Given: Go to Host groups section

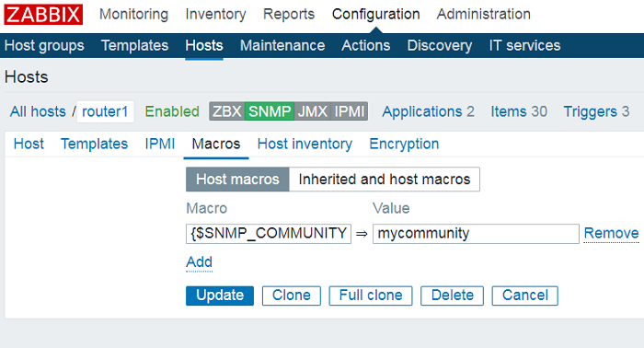Looking at the screenshot, I should [44, 45].
